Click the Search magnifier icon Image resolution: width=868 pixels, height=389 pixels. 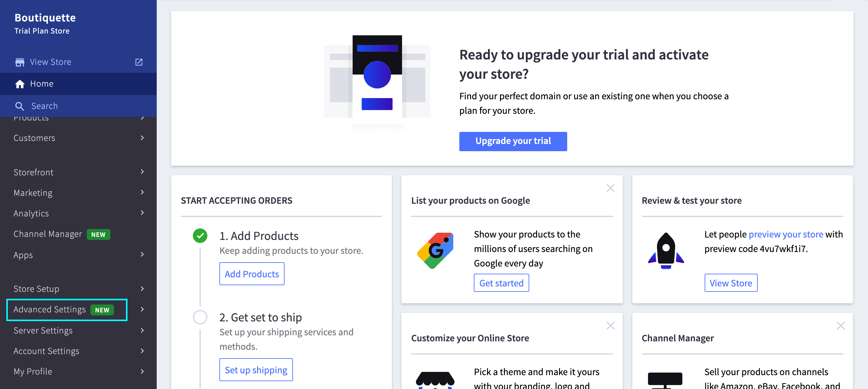coord(20,106)
